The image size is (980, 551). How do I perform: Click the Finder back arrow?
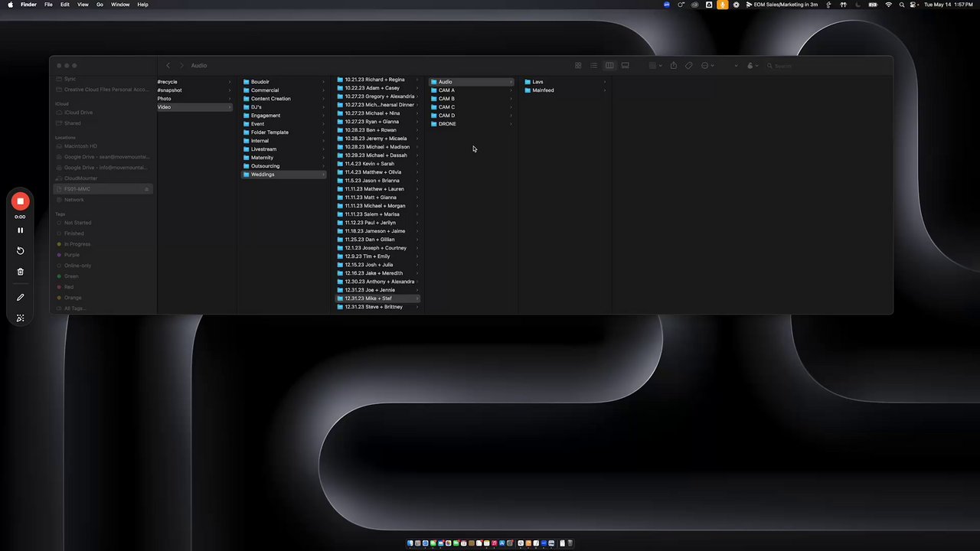coord(168,66)
